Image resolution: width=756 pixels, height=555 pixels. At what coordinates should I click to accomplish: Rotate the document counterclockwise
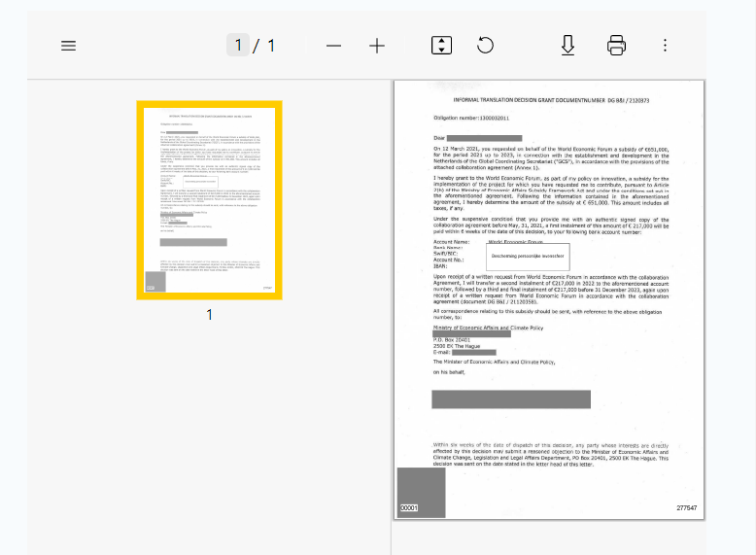[x=485, y=46]
